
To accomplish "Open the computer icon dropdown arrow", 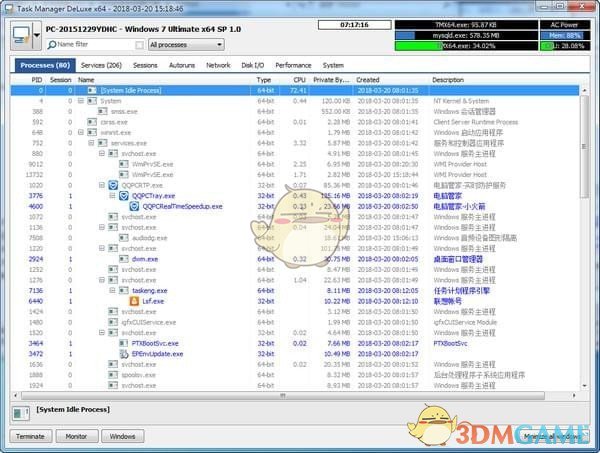I will pos(36,36).
